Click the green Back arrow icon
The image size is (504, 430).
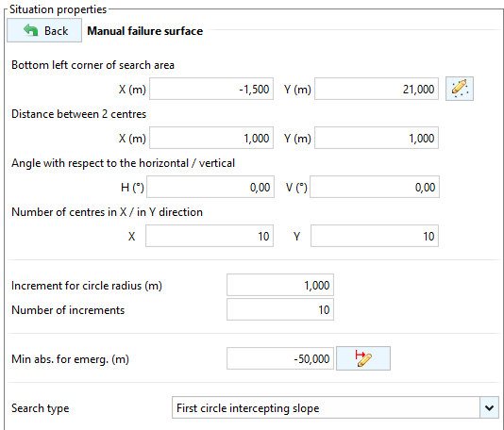30,30
